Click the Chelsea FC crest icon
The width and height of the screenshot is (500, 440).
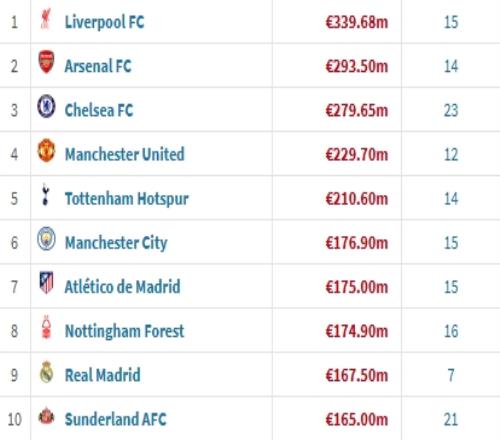[46, 106]
